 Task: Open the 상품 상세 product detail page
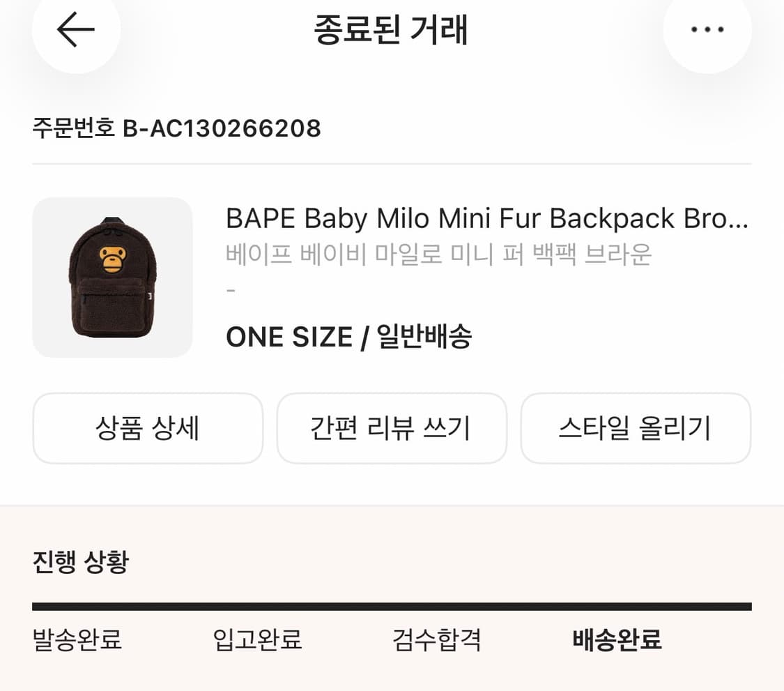[x=148, y=428]
